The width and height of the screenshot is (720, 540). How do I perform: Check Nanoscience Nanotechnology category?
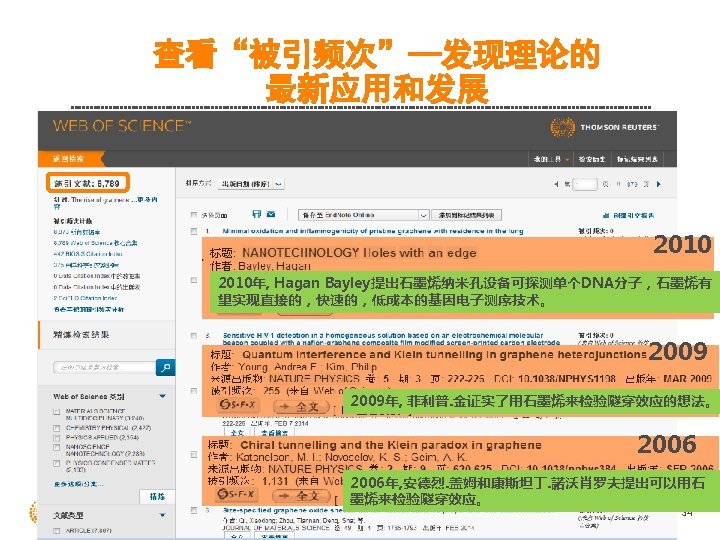click(56, 447)
